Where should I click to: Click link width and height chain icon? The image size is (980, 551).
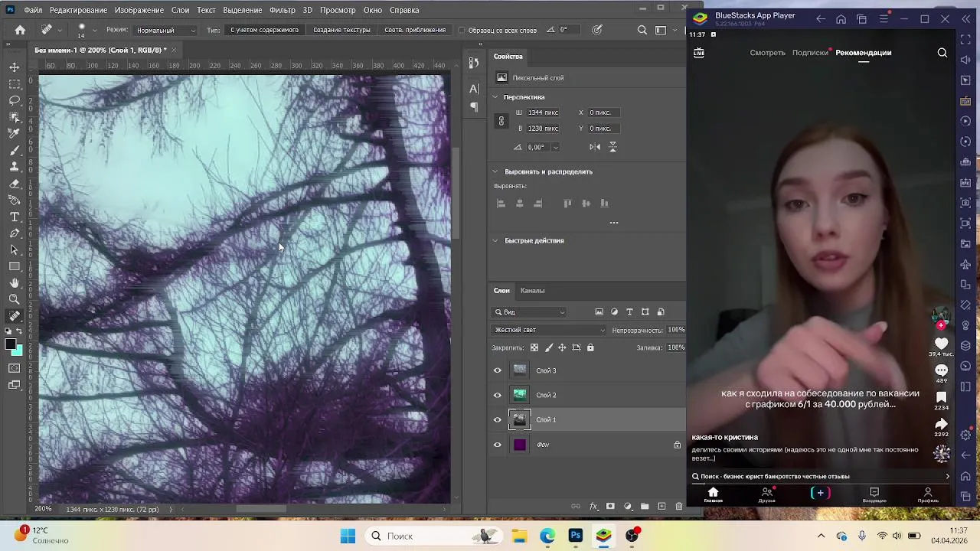[501, 120]
